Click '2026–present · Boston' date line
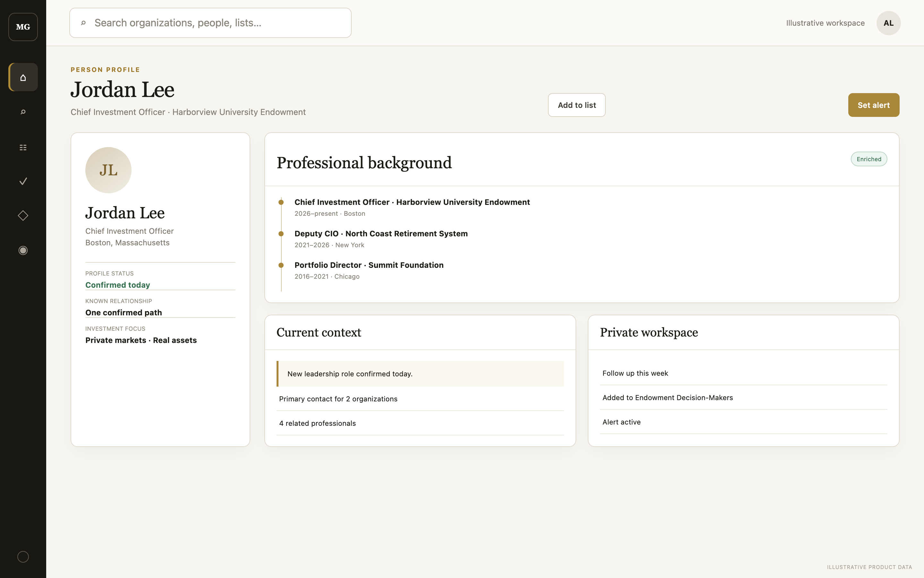This screenshot has height=578, width=924. pyautogui.click(x=329, y=214)
